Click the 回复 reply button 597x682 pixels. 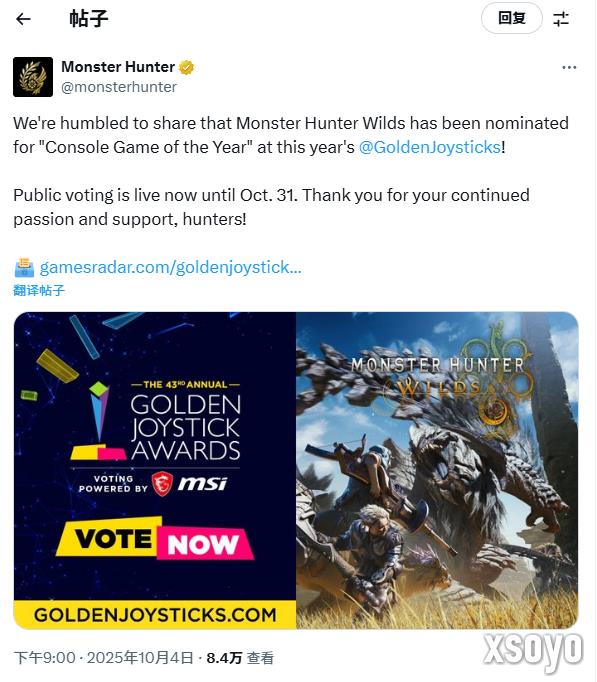[512, 18]
